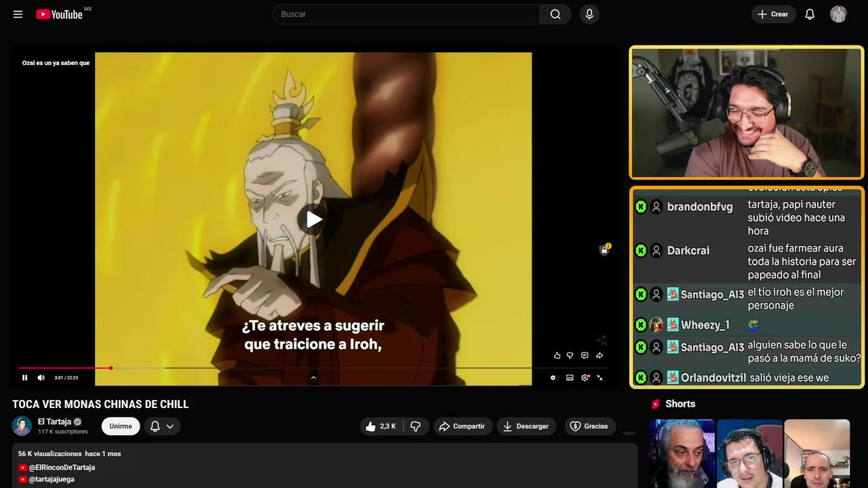This screenshot has height=488, width=868.
Task: Click the Shorts section heading
Action: [x=680, y=404]
